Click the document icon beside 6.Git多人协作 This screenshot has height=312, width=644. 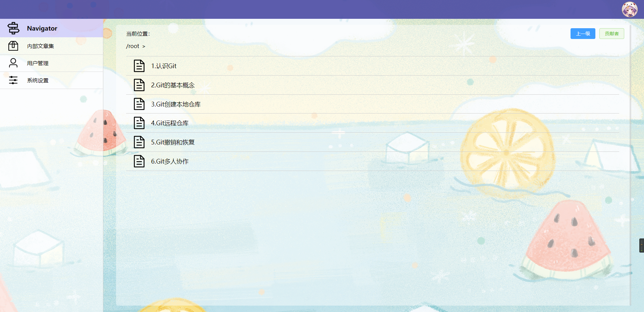[139, 161]
